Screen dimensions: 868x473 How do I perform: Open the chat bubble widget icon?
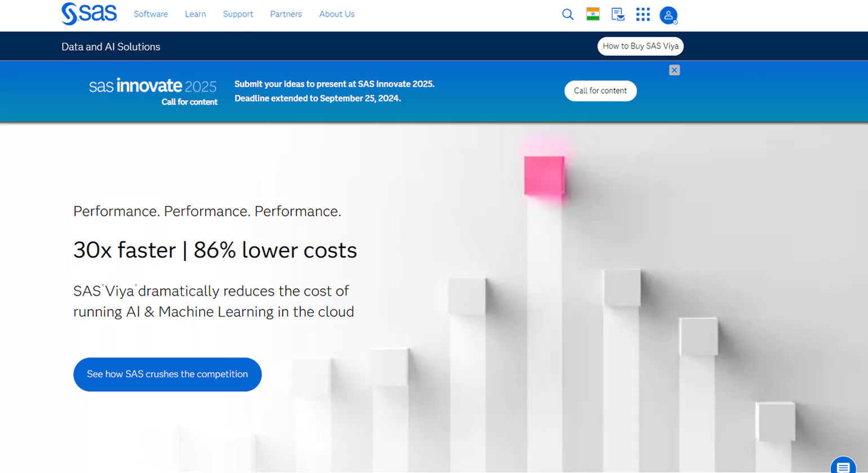(x=843, y=467)
